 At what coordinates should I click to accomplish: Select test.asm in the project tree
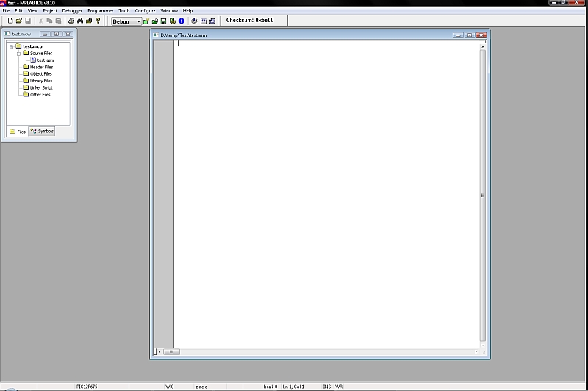pos(46,60)
